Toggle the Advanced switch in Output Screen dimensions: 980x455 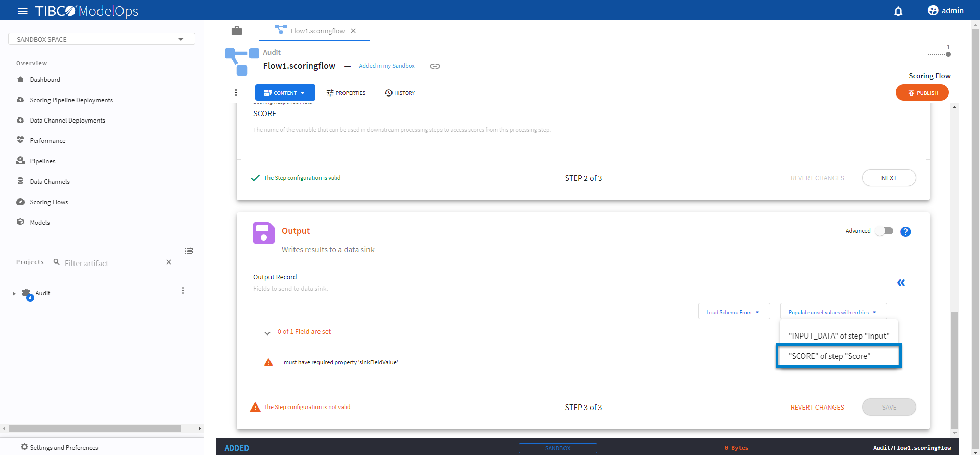(885, 231)
